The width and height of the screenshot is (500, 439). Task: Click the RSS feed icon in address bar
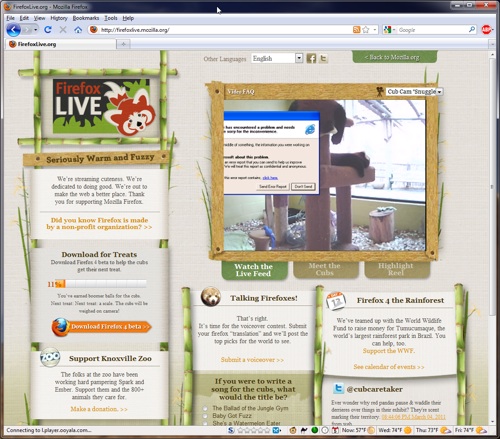(x=356, y=30)
